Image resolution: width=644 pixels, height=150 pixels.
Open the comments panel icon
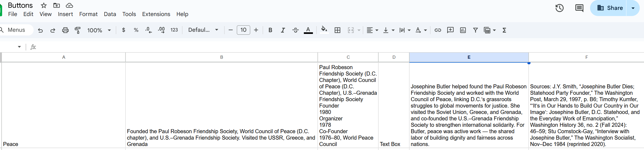pos(579,8)
